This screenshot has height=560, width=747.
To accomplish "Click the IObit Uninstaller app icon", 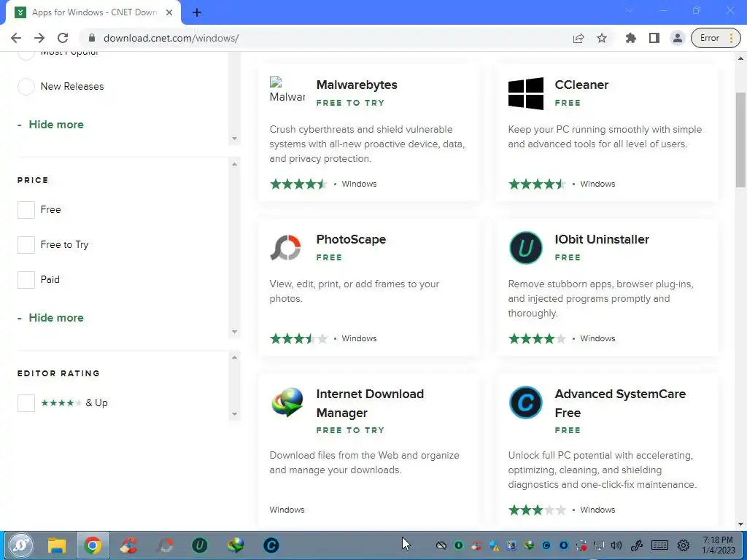I will coord(525,248).
